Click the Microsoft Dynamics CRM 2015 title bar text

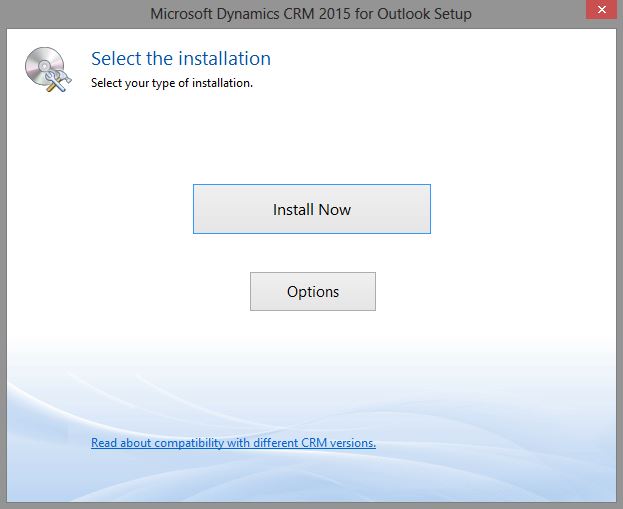click(311, 14)
